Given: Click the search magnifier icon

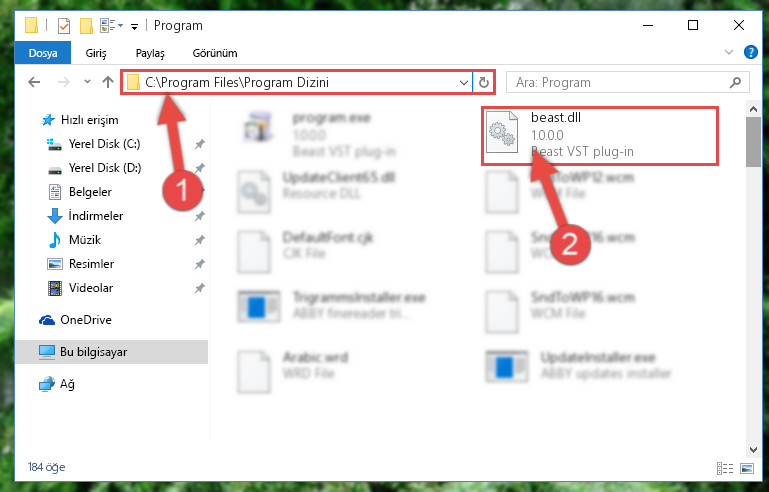Looking at the screenshot, I should tap(735, 82).
